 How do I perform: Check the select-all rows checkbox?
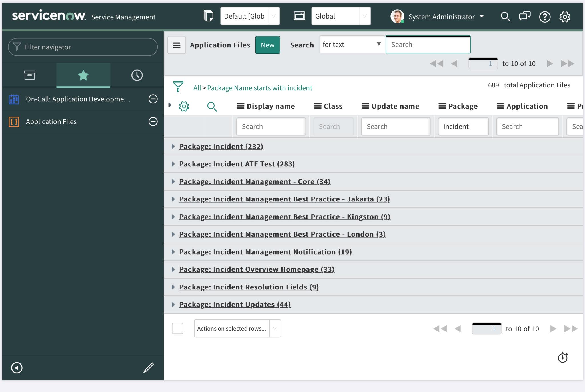click(177, 328)
